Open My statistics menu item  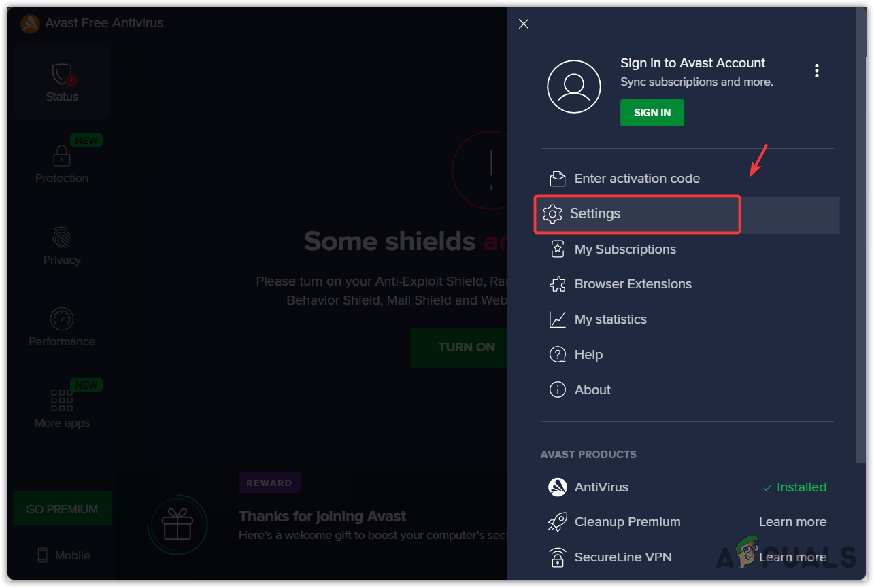[610, 319]
